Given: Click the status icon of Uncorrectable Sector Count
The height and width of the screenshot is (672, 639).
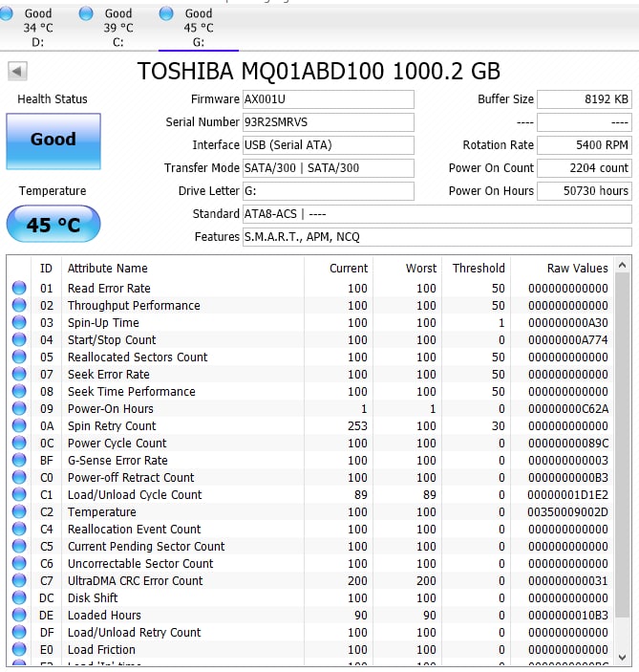Looking at the screenshot, I should (x=19, y=563).
